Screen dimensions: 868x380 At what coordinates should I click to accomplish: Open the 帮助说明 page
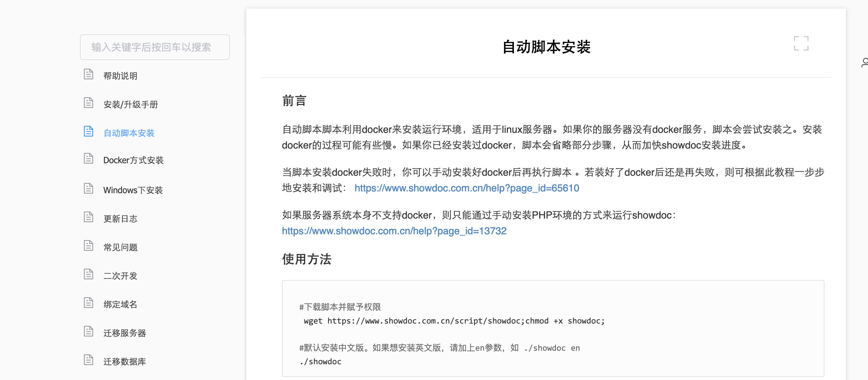tap(120, 75)
